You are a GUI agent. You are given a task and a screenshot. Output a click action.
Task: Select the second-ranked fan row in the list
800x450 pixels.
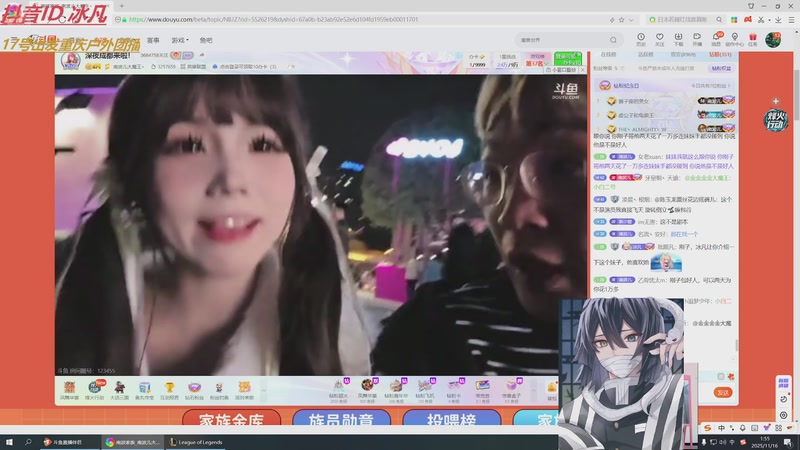[x=665, y=115]
